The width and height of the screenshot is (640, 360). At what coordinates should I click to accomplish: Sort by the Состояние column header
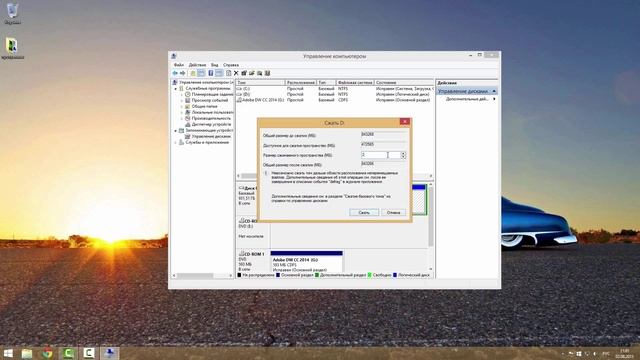pos(403,82)
